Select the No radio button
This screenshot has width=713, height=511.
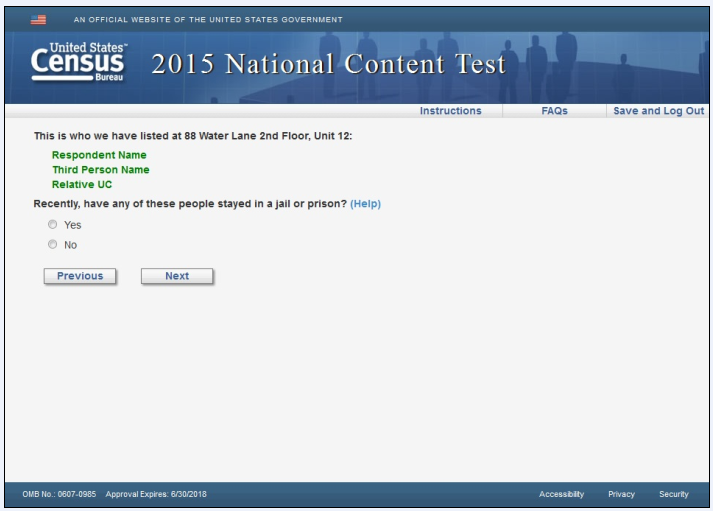[53, 244]
